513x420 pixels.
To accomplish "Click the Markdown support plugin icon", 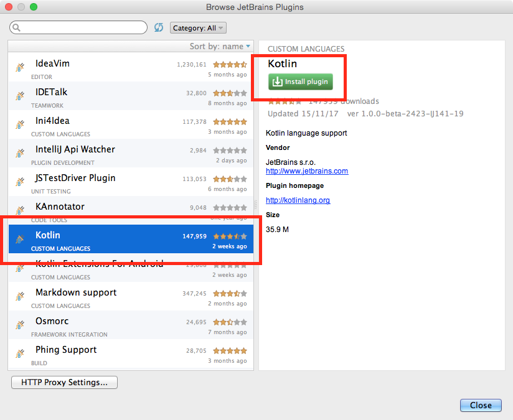I will 19,296.
